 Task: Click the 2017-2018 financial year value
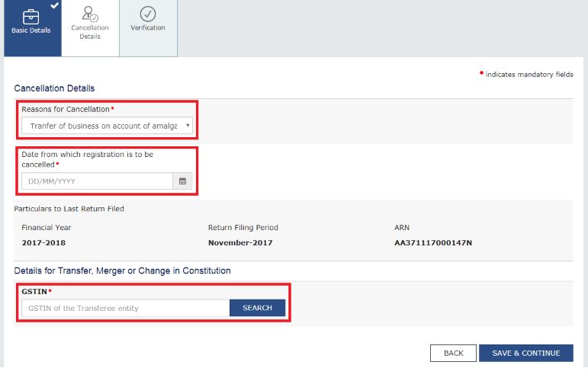pyautogui.click(x=43, y=243)
